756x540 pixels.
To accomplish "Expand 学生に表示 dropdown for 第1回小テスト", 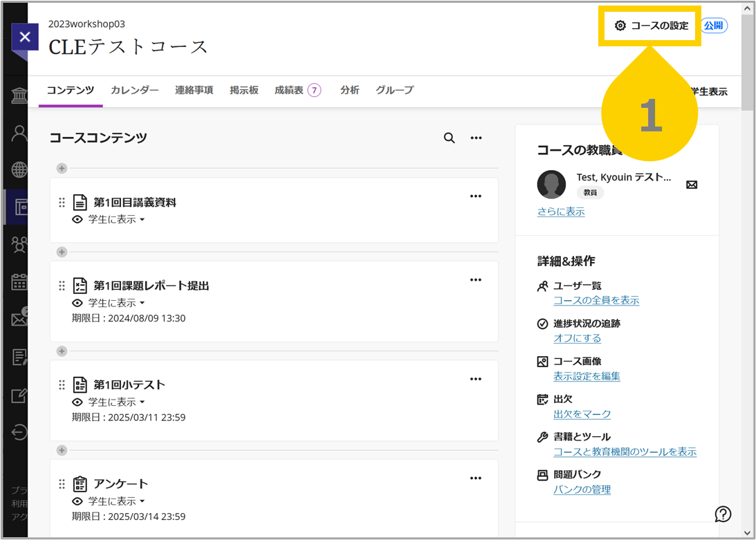I will (116, 402).
